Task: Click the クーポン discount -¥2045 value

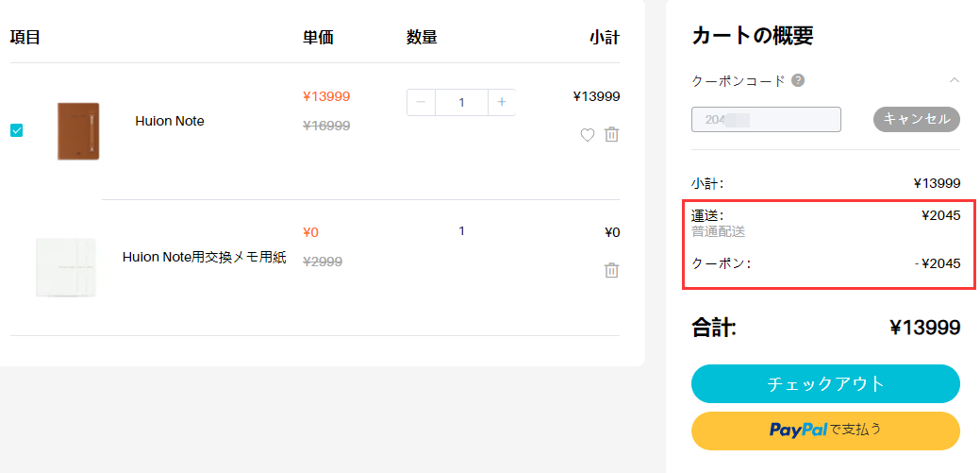Action: pos(938,263)
